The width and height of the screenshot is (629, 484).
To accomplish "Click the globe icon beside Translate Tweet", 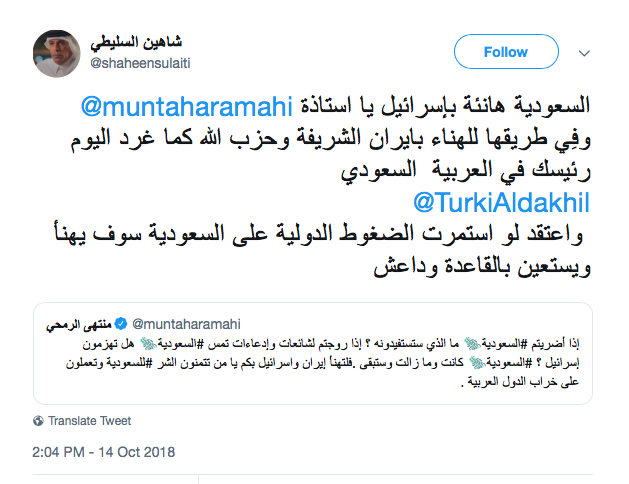I will pyautogui.click(x=39, y=421).
